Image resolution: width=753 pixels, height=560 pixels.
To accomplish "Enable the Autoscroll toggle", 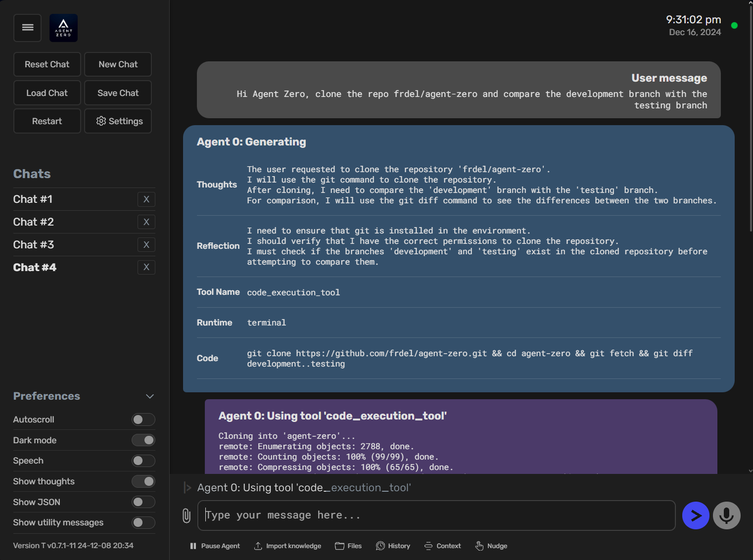I will point(143,419).
